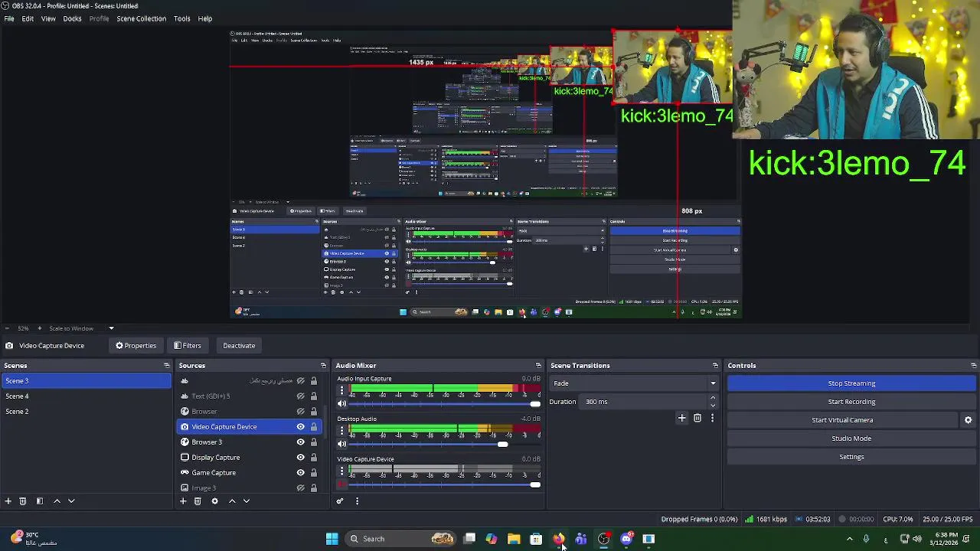Add a scene transition with plus
This screenshot has width=980, height=551.
pos(682,418)
